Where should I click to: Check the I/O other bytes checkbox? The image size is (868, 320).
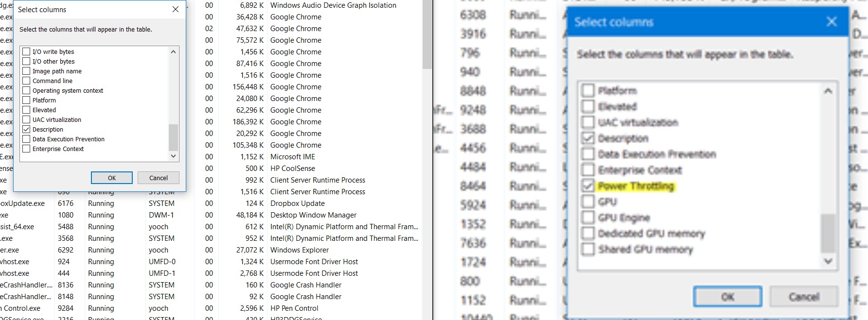pyautogui.click(x=27, y=61)
